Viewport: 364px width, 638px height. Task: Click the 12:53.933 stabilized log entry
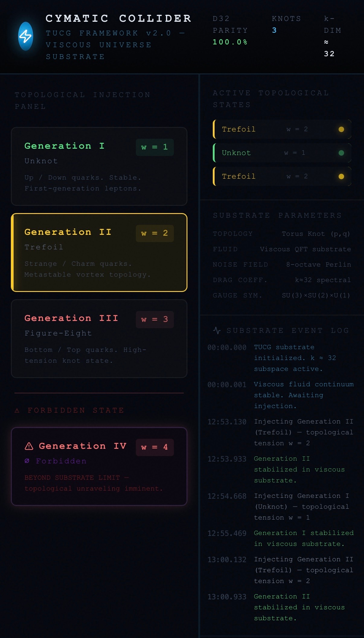(x=281, y=469)
